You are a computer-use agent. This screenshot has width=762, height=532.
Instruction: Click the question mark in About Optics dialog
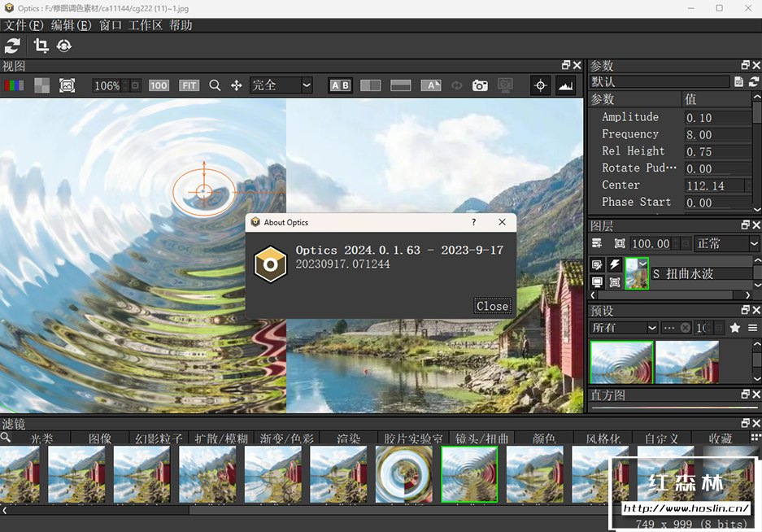(x=474, y=222)
